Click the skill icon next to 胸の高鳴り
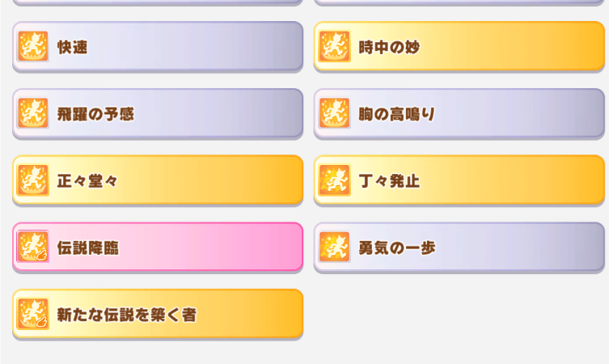 334,113
